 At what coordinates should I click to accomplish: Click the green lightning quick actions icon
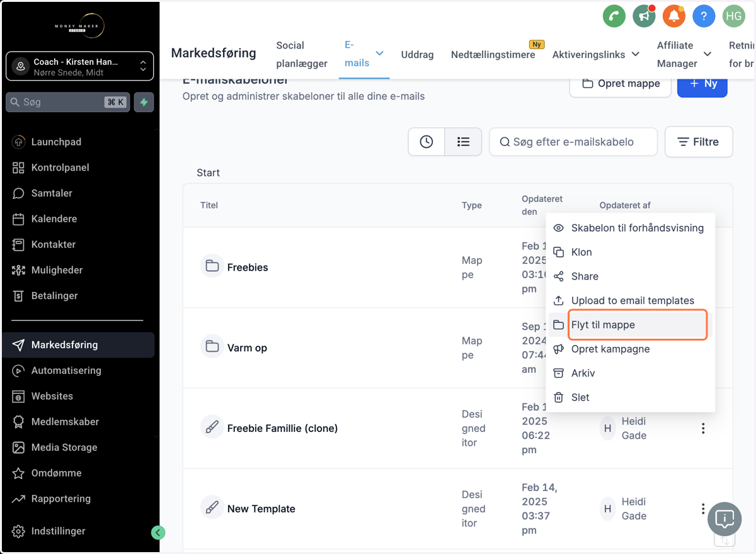coord(144,102)
